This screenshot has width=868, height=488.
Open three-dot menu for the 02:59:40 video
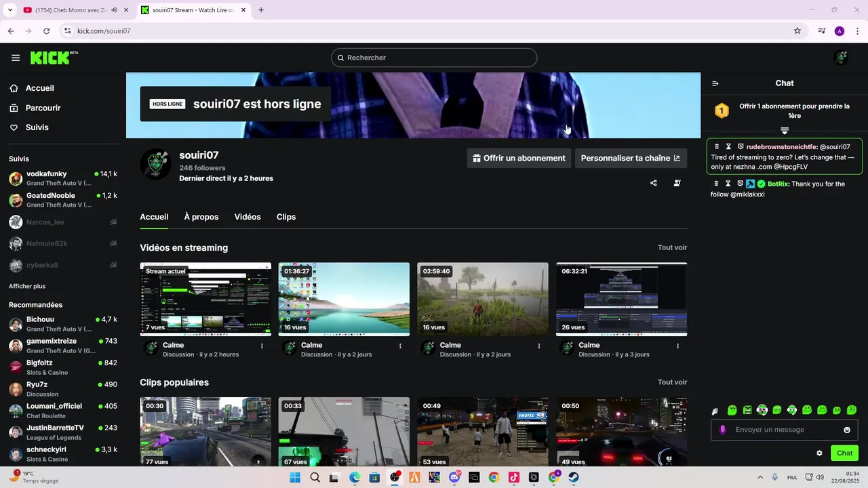[x=539, y=346]
